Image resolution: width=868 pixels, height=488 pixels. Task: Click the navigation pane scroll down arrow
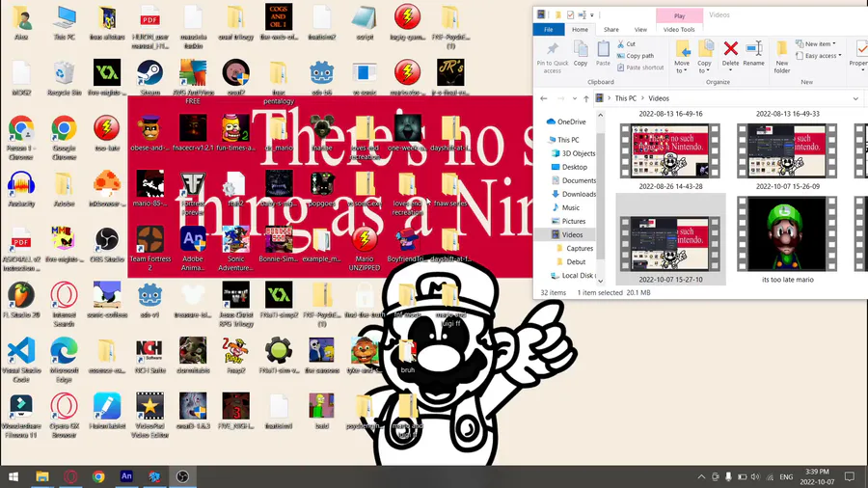pyautogui.click(x=601, y=281)
